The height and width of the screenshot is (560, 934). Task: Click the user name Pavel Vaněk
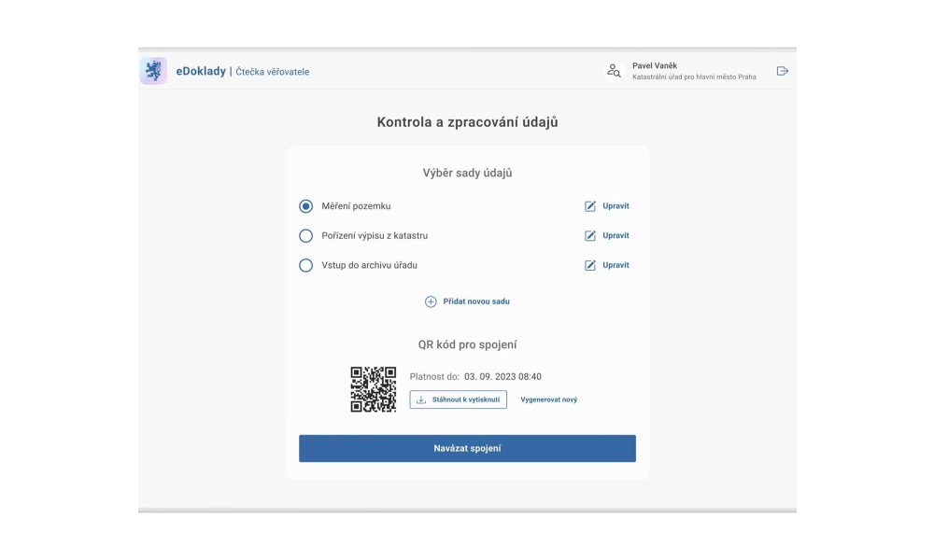pyautogui.click(x=655, y=66)
